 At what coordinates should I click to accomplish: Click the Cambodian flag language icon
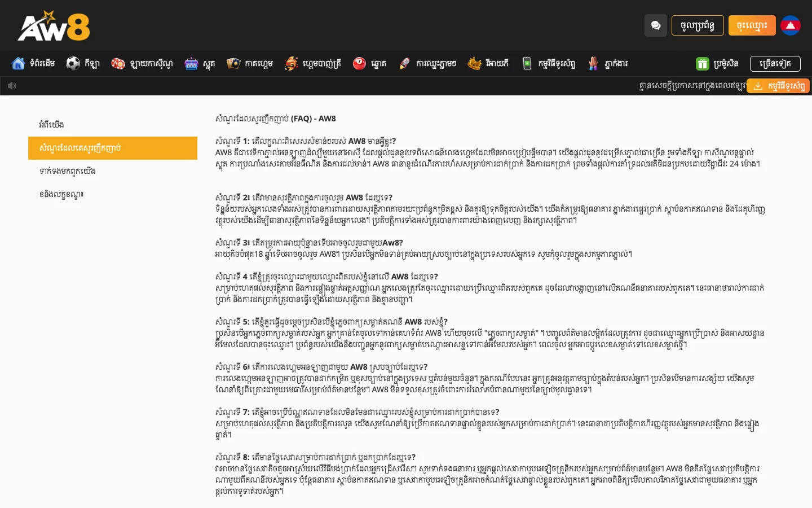(x=791, y=25)
